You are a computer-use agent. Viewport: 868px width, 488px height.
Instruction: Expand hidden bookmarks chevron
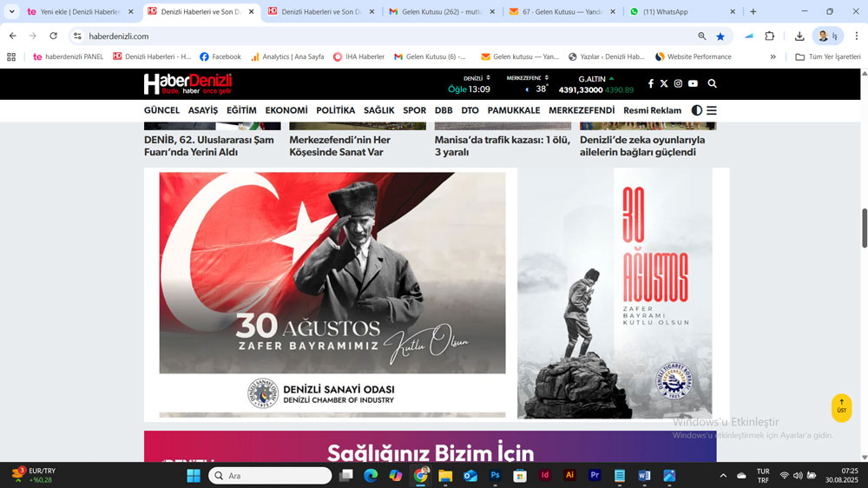click(x=773, y=56)
